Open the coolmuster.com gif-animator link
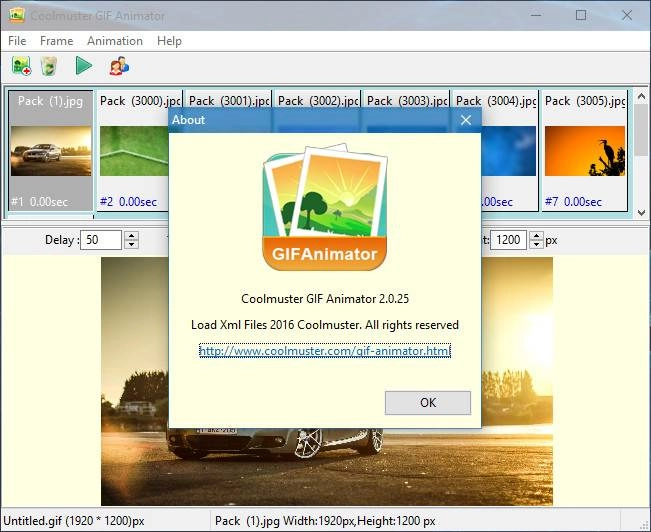Screen dimensions: 651x532 pyautogui.click(x=325, y=351)
